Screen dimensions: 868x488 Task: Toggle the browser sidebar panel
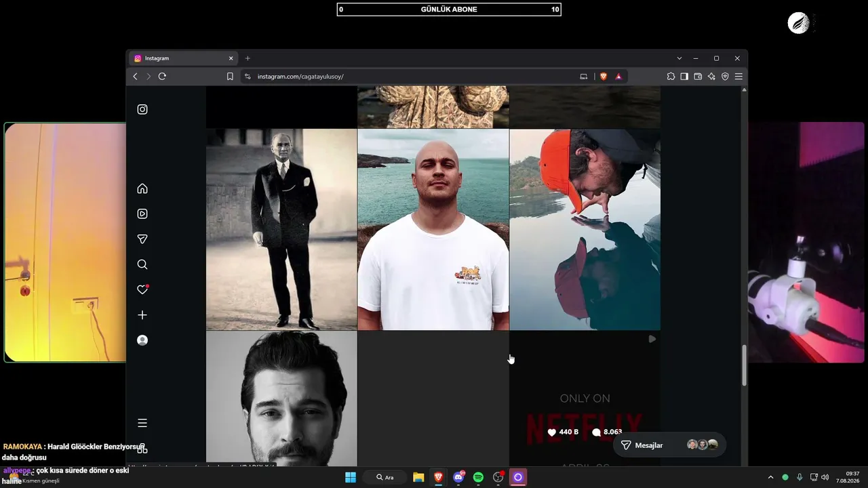click(x=684, y=77)
